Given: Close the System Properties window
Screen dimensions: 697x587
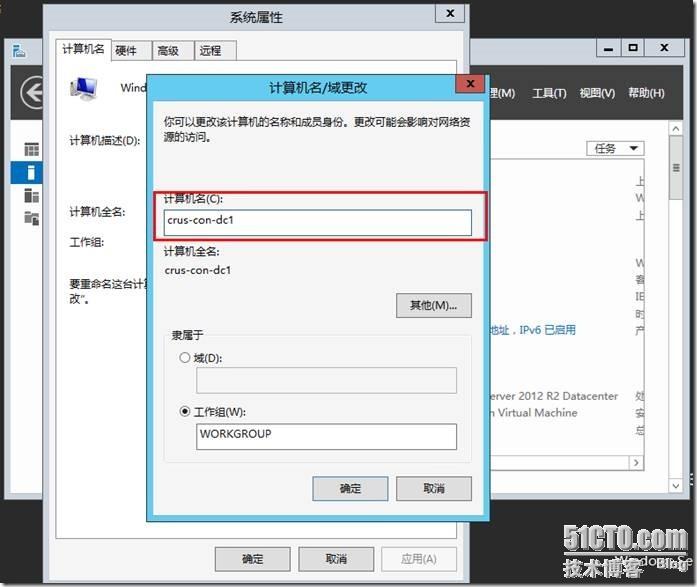Looking at the screenshot, I should coord(450,14).
